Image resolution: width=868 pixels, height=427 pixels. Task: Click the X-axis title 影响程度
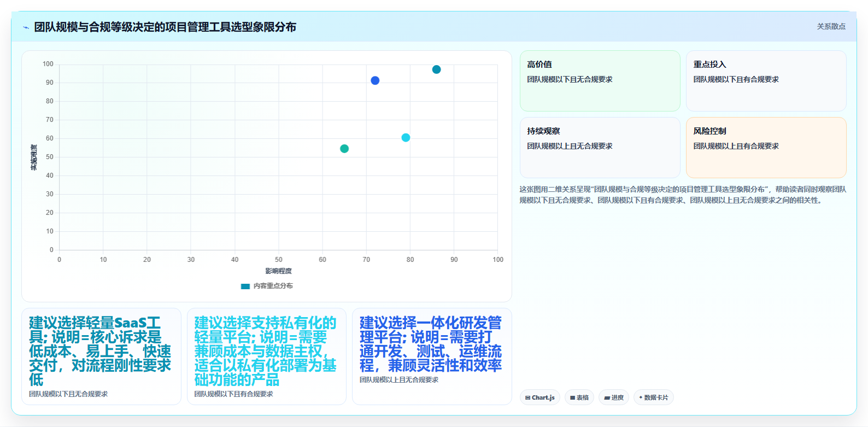(279, 271)
